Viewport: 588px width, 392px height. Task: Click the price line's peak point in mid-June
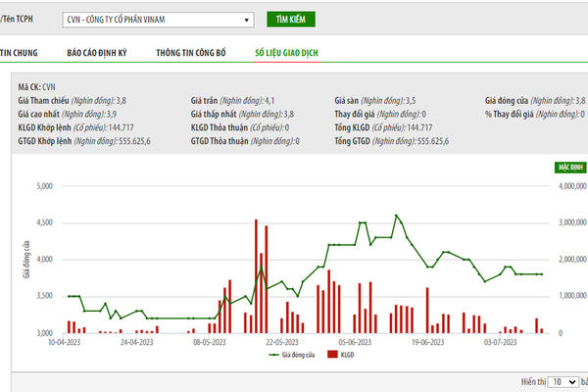396,216
